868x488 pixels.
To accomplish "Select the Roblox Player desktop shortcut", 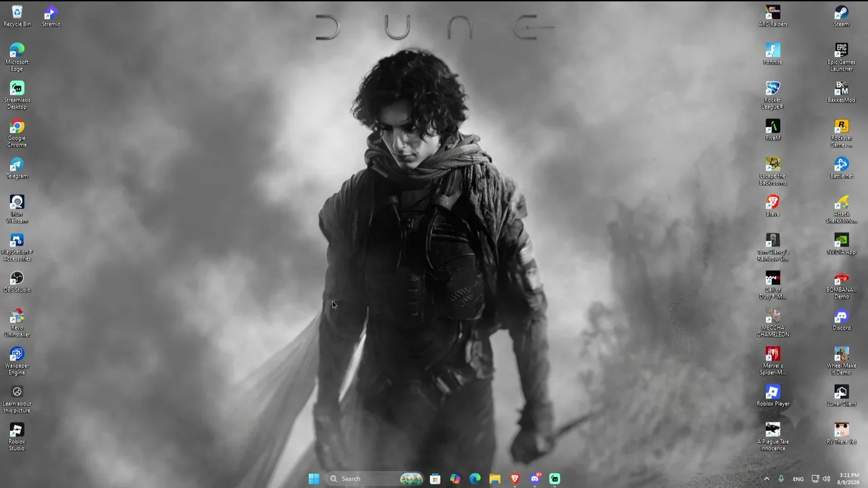I will [x=773, y=396].
